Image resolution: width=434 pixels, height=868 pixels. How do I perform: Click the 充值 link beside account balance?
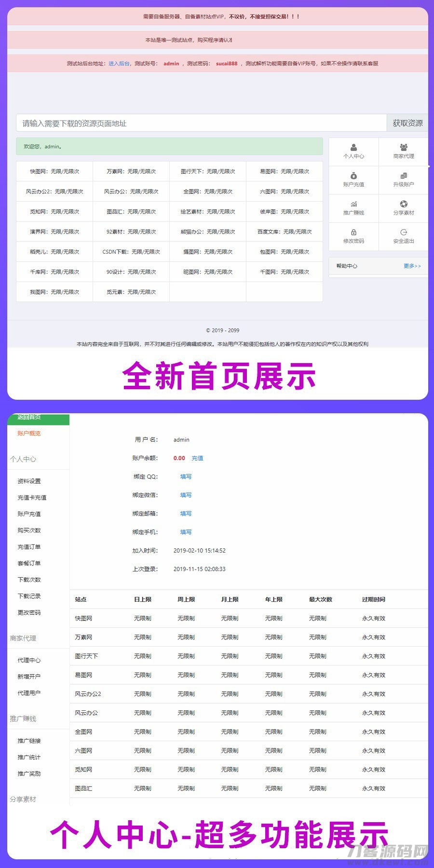(x=197, y=458)
